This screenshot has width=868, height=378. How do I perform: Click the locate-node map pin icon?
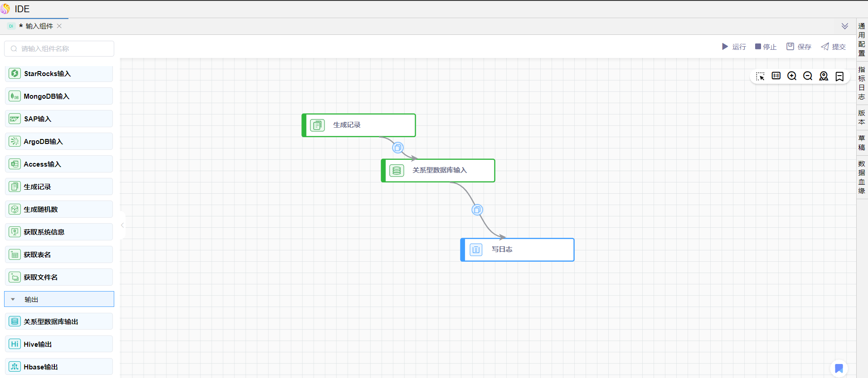click(x=824, y=76)
